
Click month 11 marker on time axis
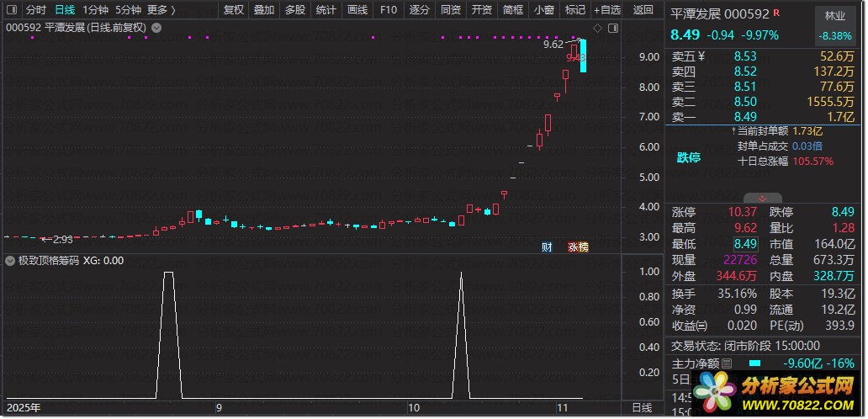(563, 409)
